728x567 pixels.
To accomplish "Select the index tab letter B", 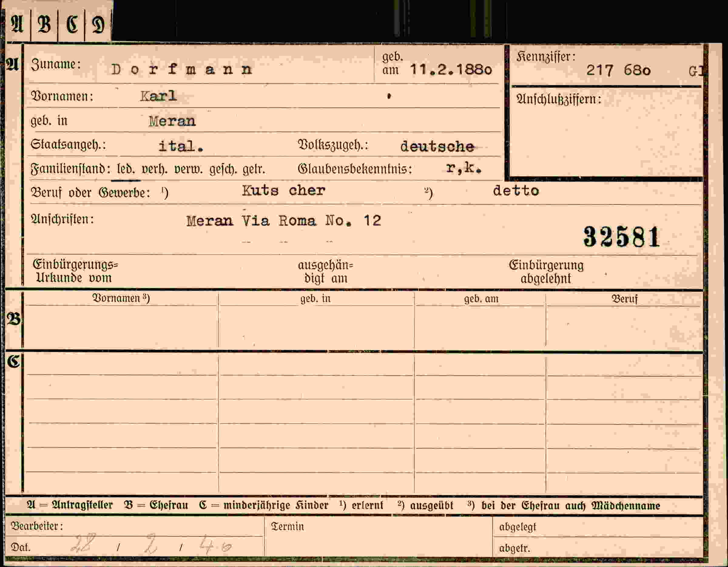I will click(44, 24).
